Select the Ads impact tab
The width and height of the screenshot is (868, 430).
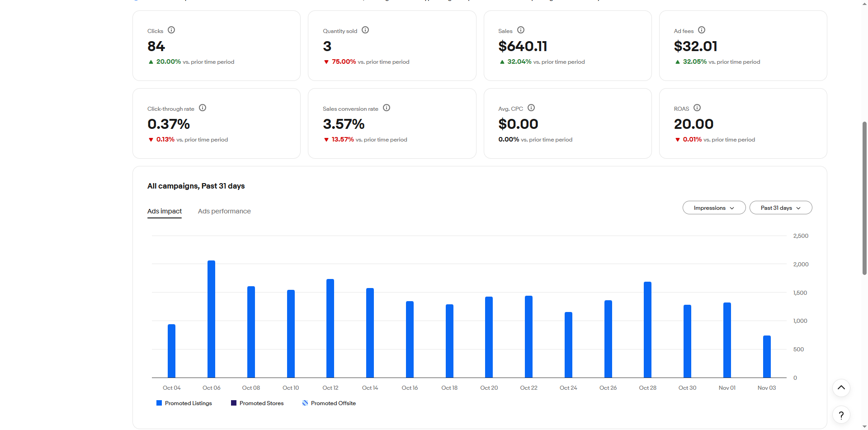pos(165,212)
